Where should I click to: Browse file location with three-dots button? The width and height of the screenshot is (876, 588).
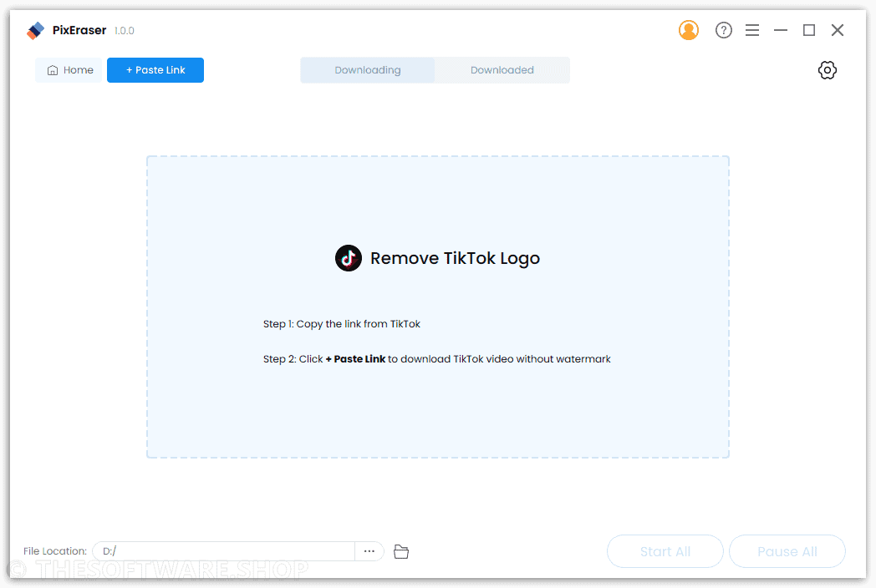click(369, 551)
